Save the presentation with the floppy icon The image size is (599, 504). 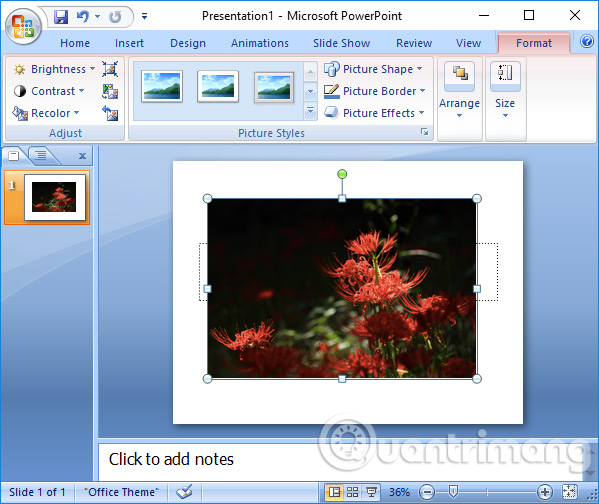61,17
